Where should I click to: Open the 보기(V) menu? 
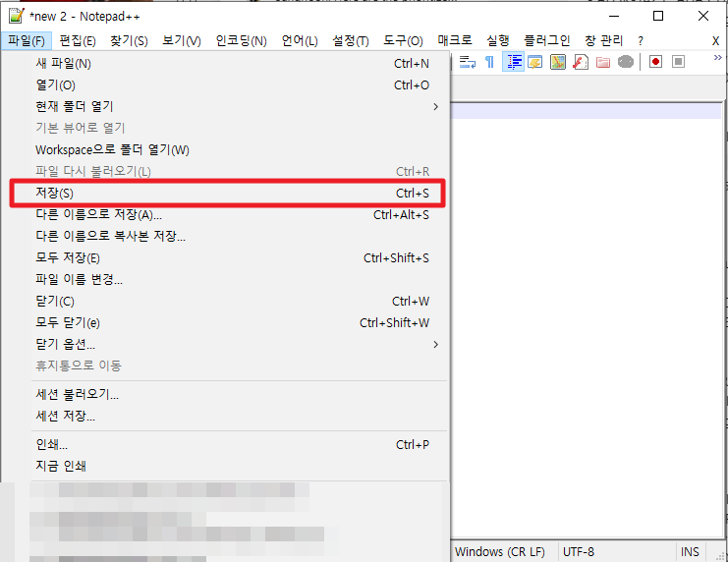click(182, 41)
